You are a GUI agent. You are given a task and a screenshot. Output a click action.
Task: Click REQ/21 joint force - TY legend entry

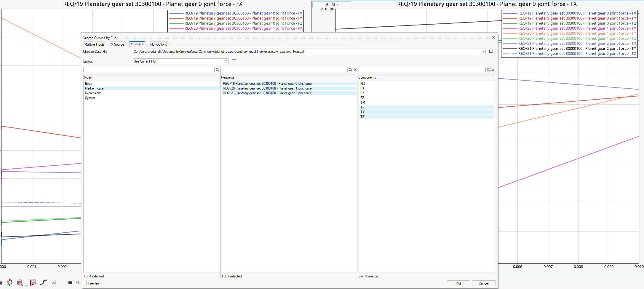570,49
